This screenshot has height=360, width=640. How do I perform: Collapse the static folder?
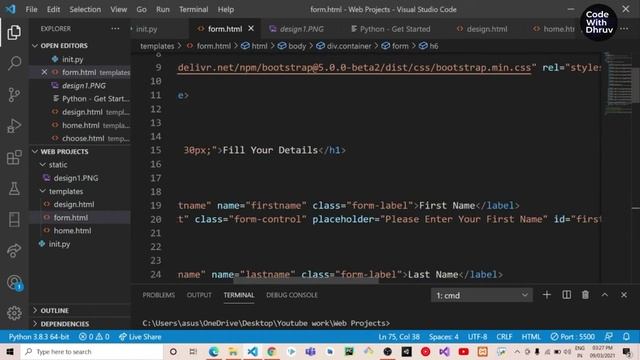(58, 164)
